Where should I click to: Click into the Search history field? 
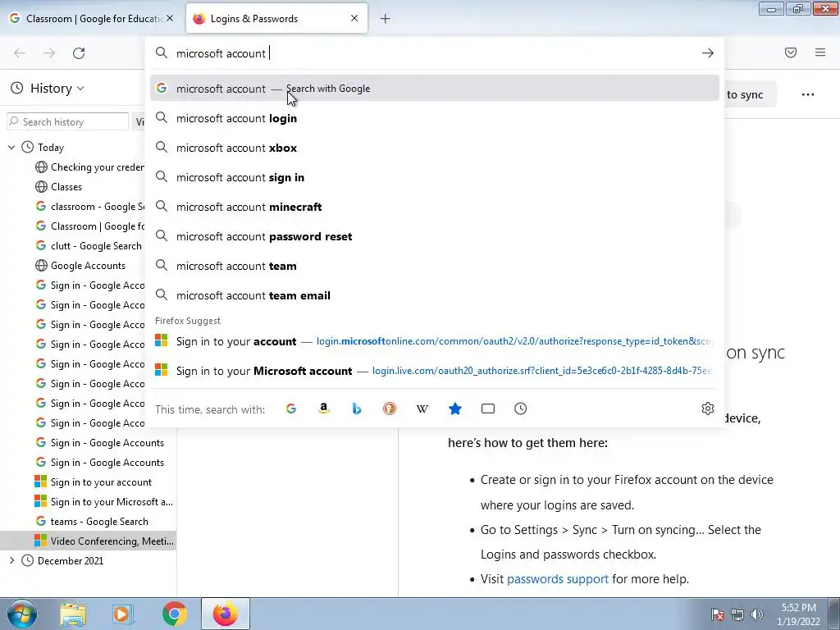pos(68,121)
